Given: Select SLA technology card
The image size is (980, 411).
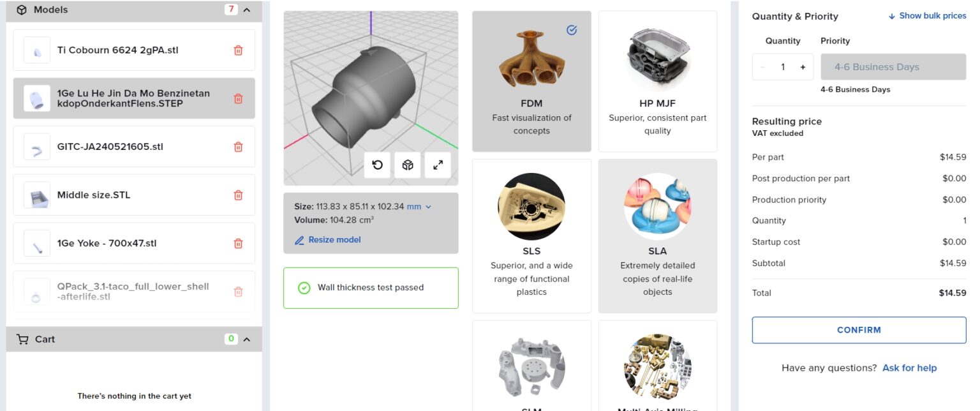Looking at the screenshot, I should click(x=657, y=236).
